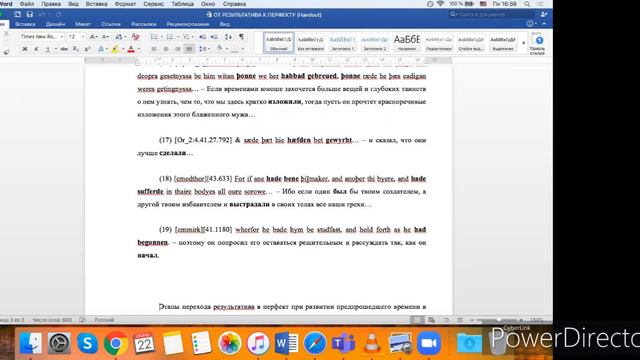640x360 pixels.
Task: Clear all formatting with the eraser A icon
Action: tap(136, 37)
